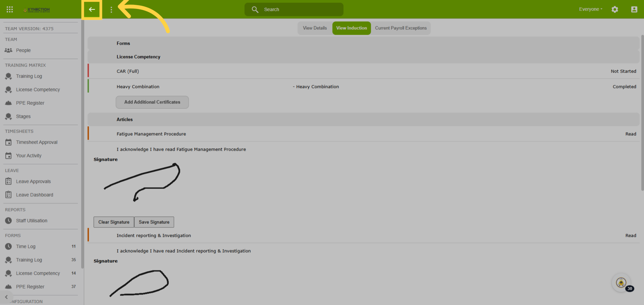Click the search magnifier icon
This screenshot has width=644, height=305.
coord(255,10)
